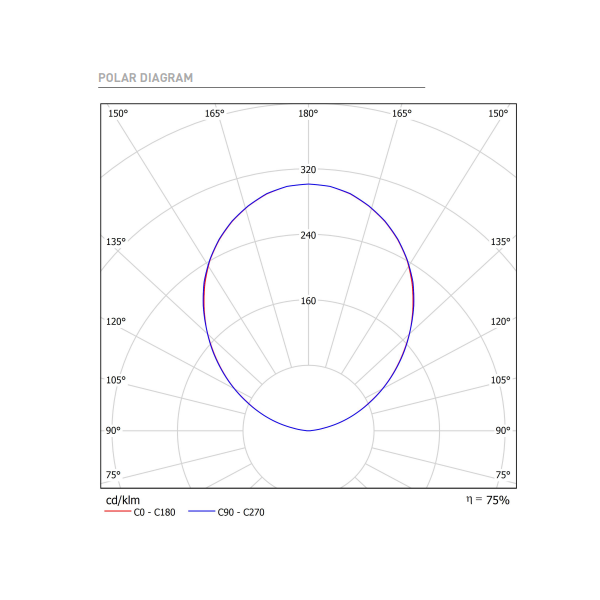Click the cd/klm unit label
600x600 pixels.
tap(123, 500)
